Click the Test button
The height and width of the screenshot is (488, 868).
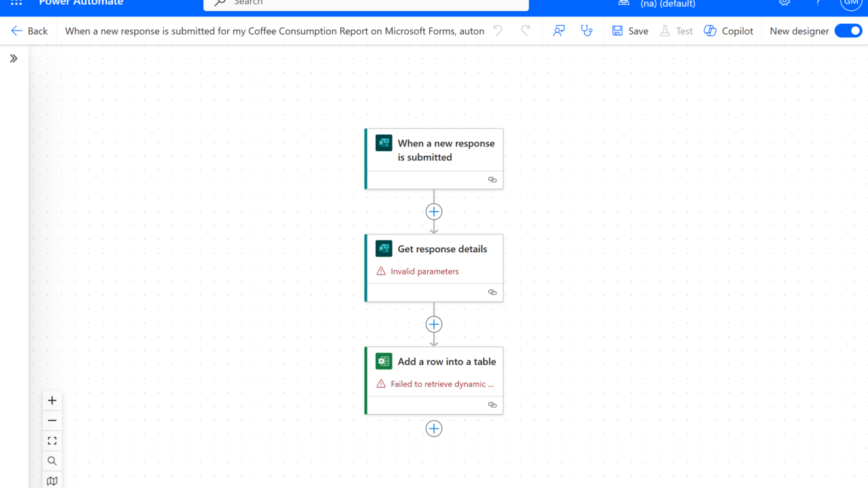click(676, 31)
